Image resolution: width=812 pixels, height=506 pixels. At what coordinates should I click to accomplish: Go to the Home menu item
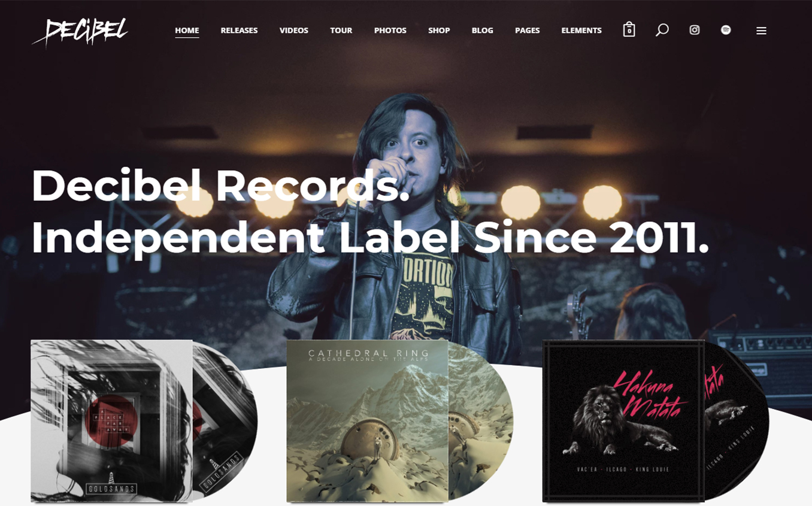click(x=187, y=31)
